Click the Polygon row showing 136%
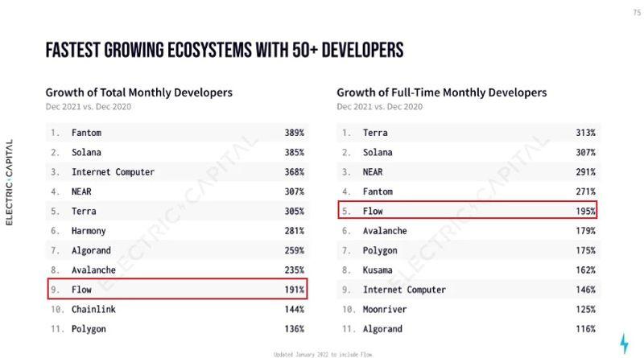This screenshot has height=358, width=644. [176, 329]
